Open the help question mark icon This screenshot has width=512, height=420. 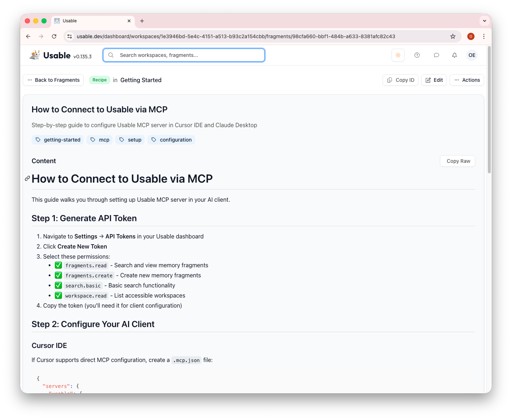pyautogui.click(x=417, y=55)
